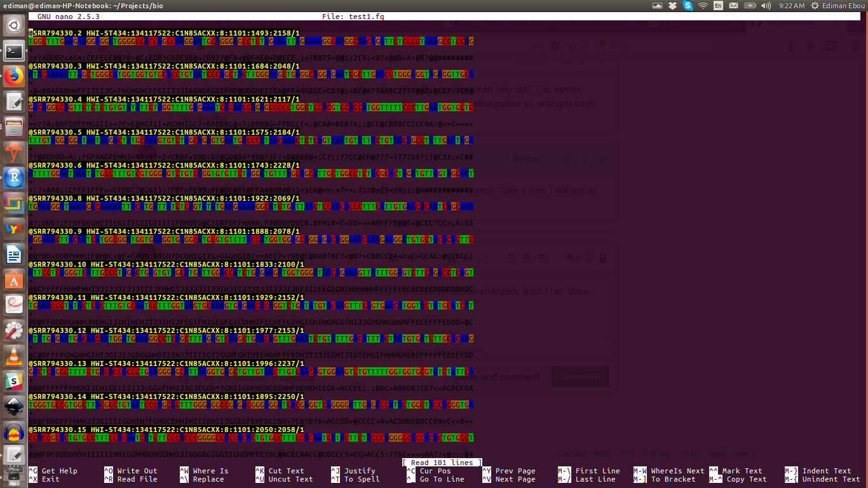Screen dimensions: 868x488
Task: Click the '@SRR794330.8' header line
Action: pyautogui.click(x=164, y=198)
